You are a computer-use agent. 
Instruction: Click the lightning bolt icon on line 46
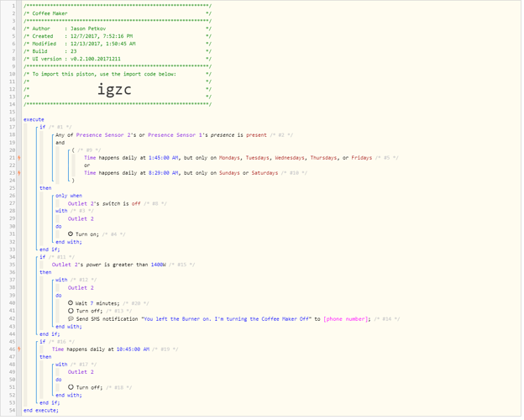tap(19, 349)
